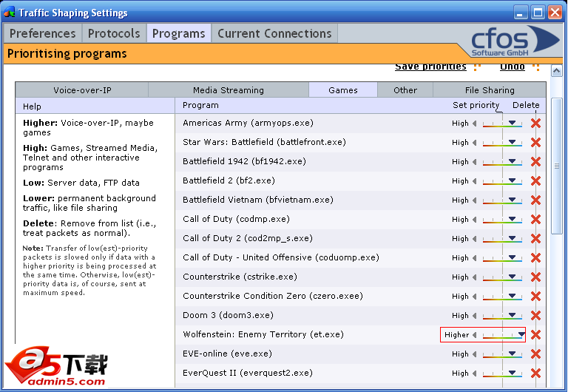Image resolution: width=568 pixels, height=392 pixels.
Task: Click the Undo link
Action: (512, 67)
